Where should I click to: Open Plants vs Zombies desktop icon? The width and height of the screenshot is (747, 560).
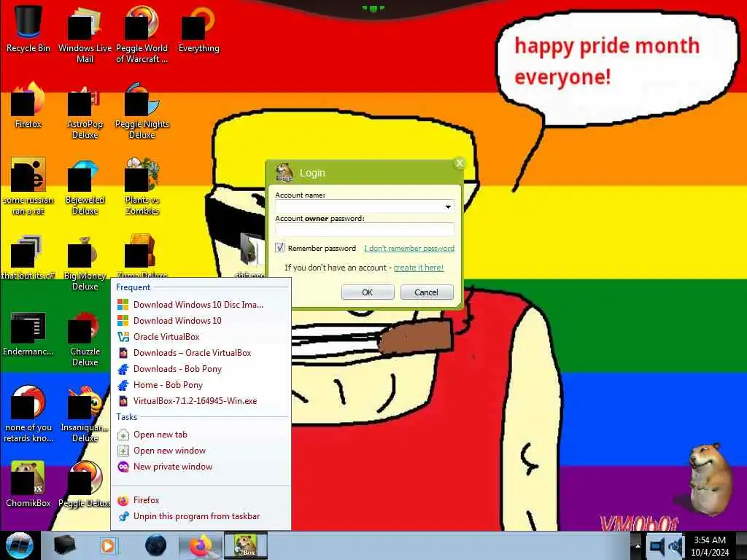click(x=142, y=186)
